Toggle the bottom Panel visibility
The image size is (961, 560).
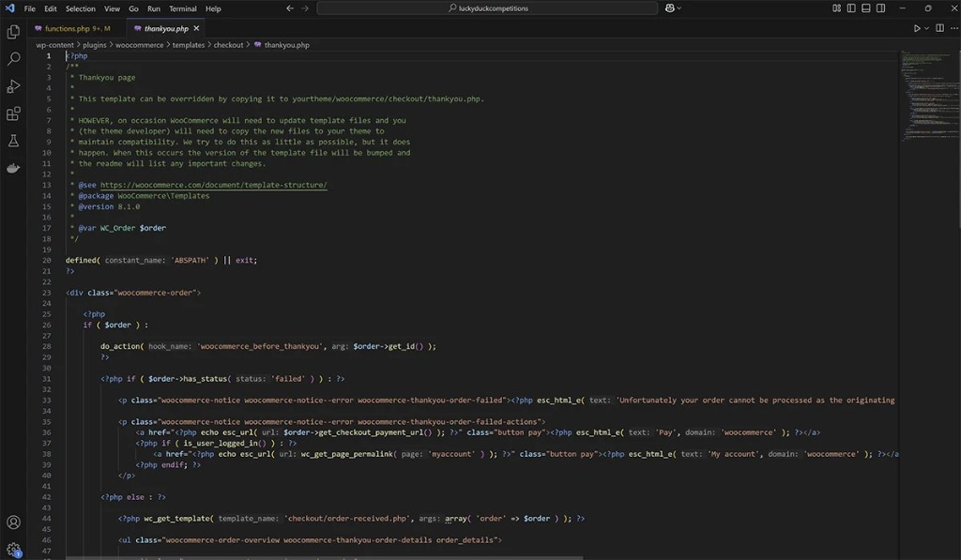click(x=866, y=8)
